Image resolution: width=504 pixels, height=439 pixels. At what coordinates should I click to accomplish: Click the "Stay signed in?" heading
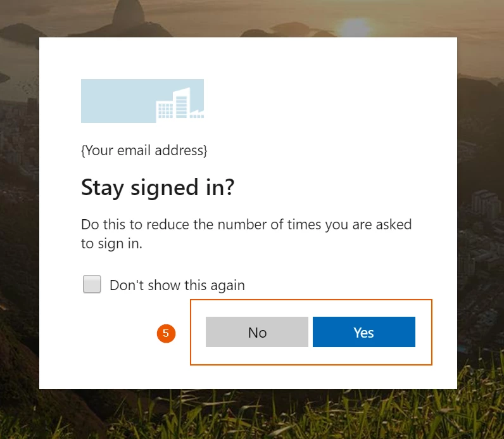pos(158,188)
